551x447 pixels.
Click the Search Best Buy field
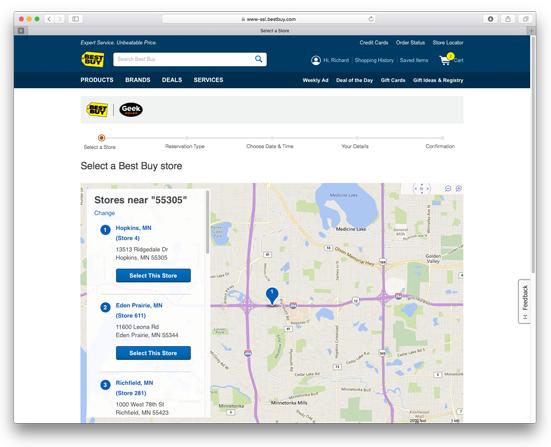pyautogui.click(x=182, y=59)
